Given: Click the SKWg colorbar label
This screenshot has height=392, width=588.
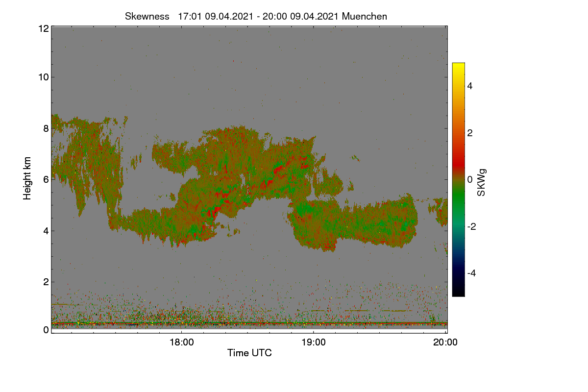Looking at the screenshot, I should tap(482, 182).
